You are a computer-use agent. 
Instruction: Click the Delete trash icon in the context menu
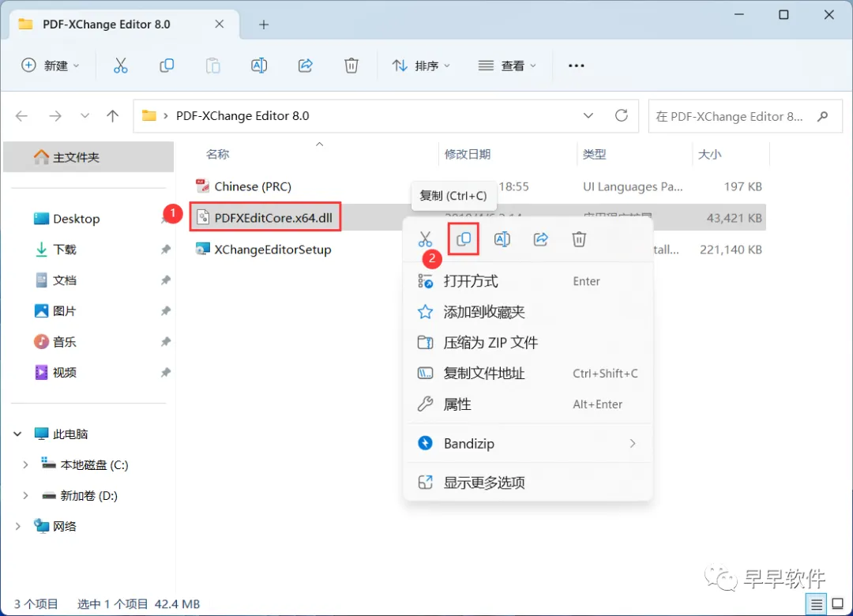pos(579,239)
